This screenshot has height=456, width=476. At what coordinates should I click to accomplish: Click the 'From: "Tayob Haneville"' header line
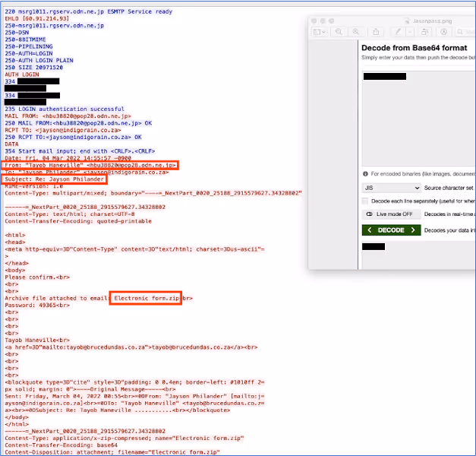90,165
